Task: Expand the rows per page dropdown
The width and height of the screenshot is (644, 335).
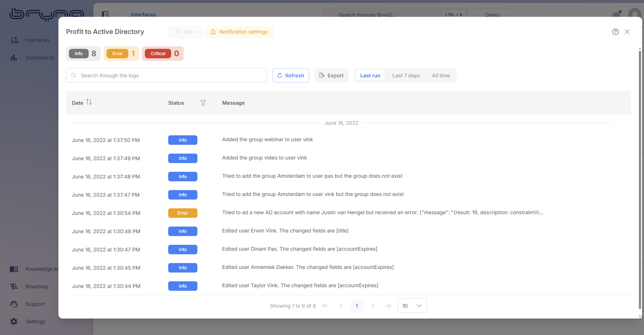Action: (x=412, y=306)
